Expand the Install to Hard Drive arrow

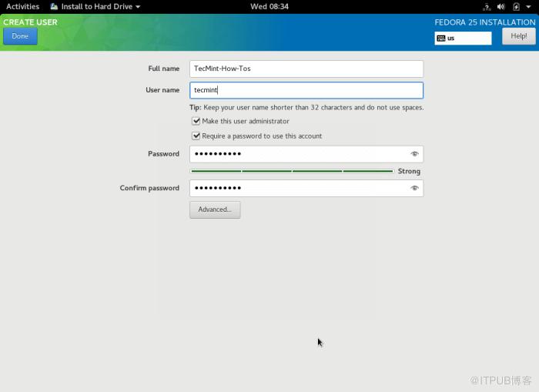point(138,7)
